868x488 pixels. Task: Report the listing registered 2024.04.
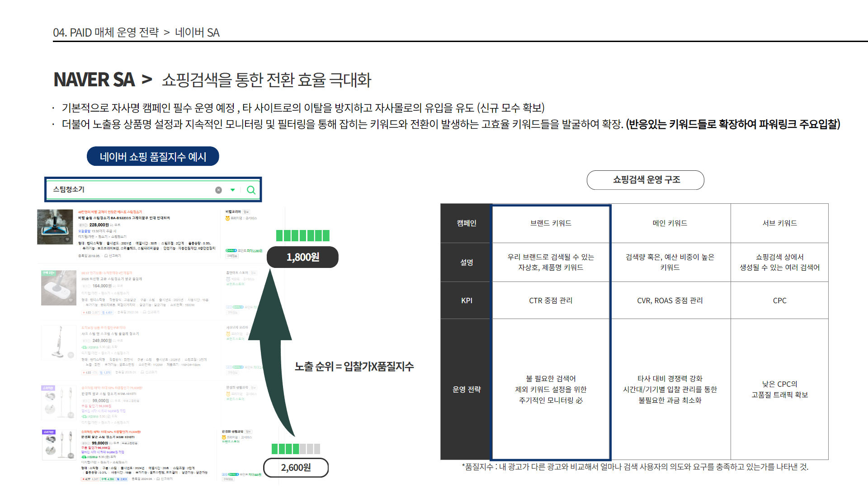pos(165,479)
